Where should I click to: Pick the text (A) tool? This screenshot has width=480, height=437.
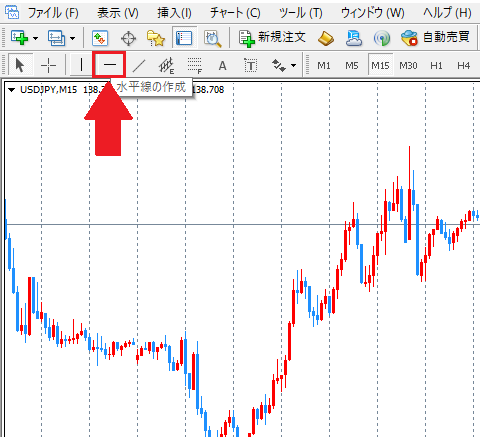222,66
